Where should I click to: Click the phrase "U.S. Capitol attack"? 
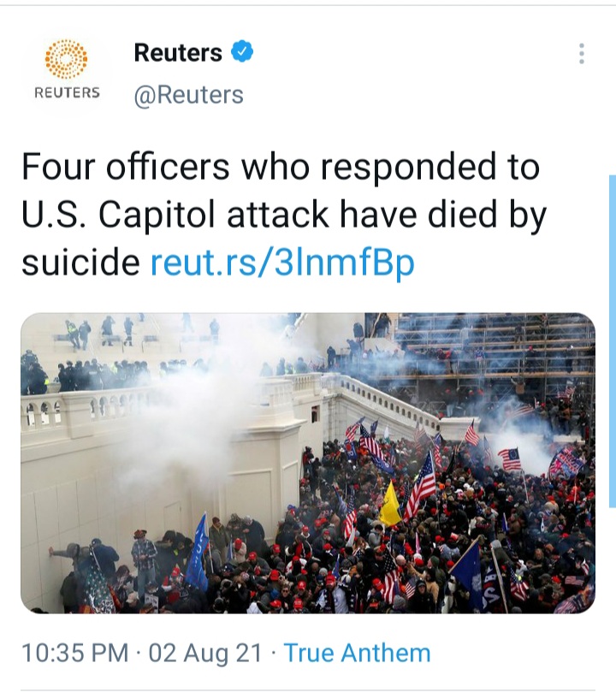pos(175,215)
